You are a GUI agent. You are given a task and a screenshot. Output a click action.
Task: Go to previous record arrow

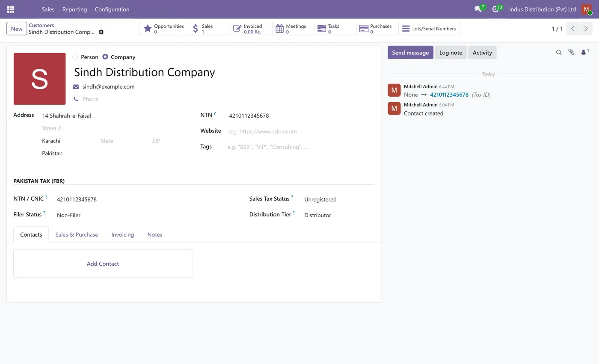573,29
